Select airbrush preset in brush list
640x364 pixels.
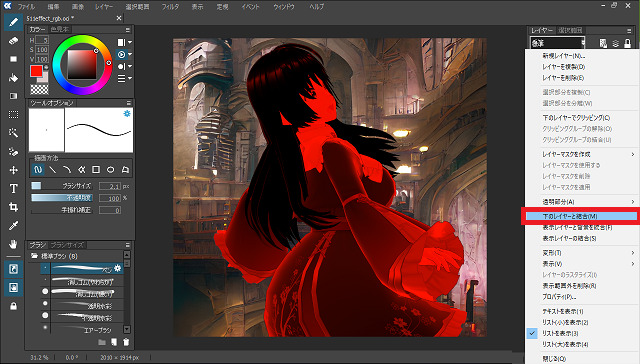82,329
